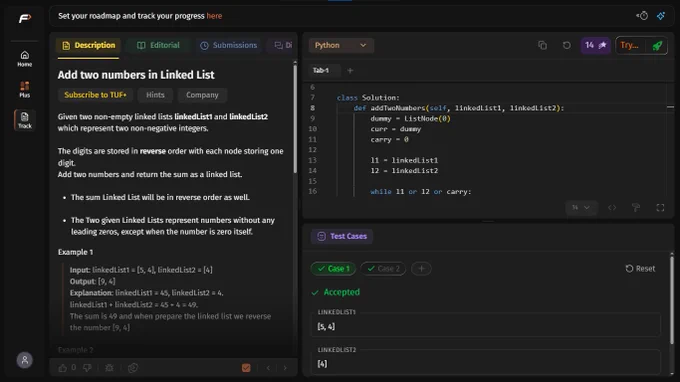Click the Try button
This screenshot has height=382, width=680.
[630, 45]
